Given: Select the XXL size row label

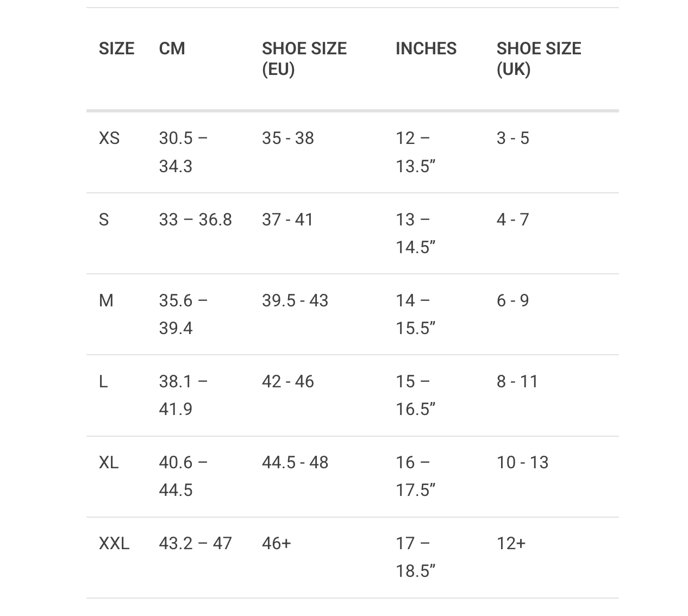Looking at the screenshot, I should (114, 543).
